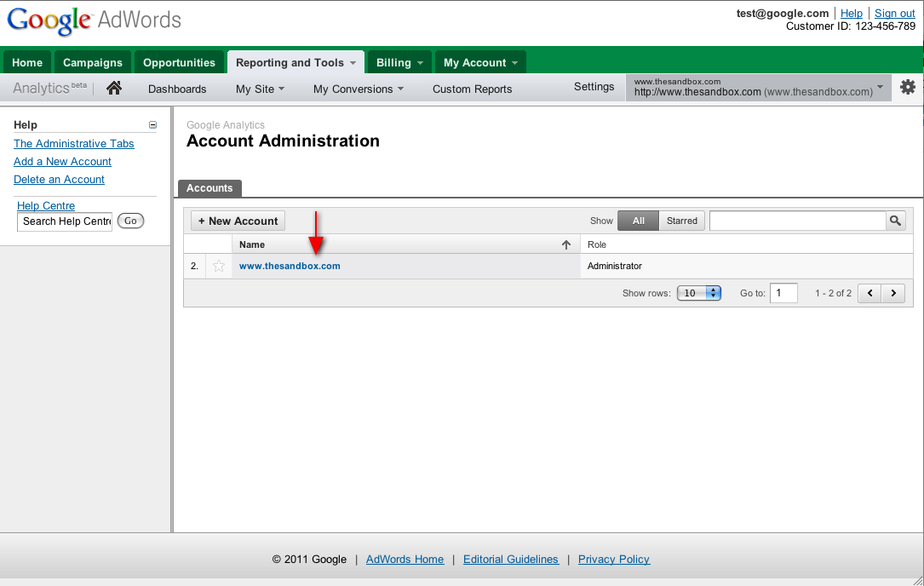924x586 pixels.
Task: Click the Analytics beta label
Action: pos(49,89)
